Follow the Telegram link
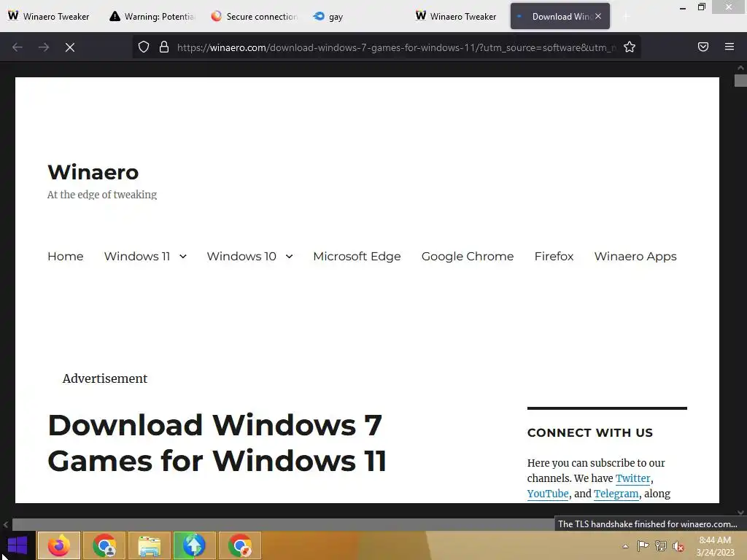The image size is (747, 560). click(616, 494)
